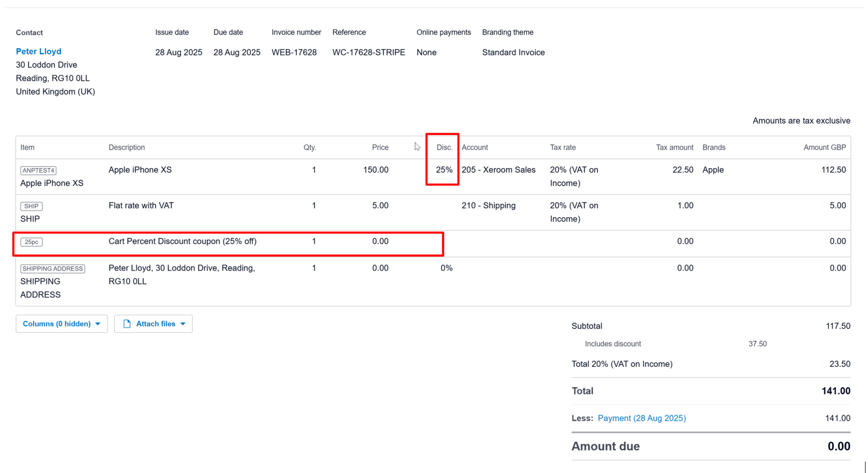
Task: Click the Amount GBP column header
Action: (x=824, y=148)
